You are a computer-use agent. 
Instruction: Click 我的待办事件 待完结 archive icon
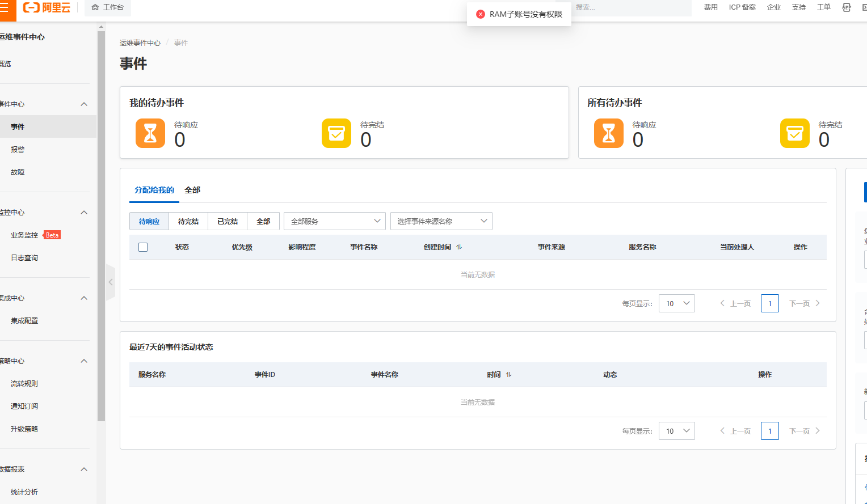point(336,133)
